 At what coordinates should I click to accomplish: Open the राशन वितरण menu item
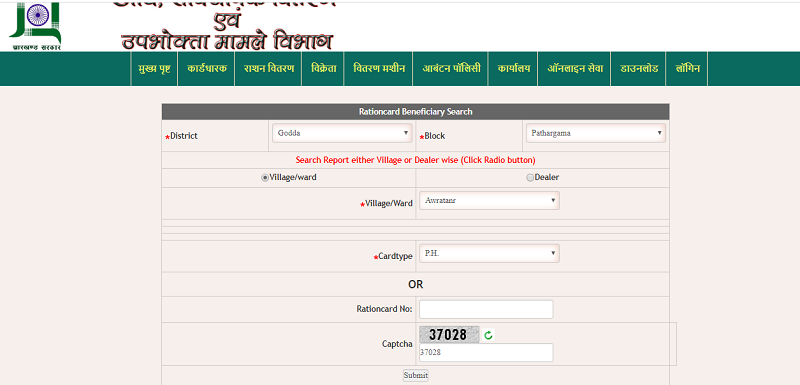pyautogui.click(x=269, y=68)
